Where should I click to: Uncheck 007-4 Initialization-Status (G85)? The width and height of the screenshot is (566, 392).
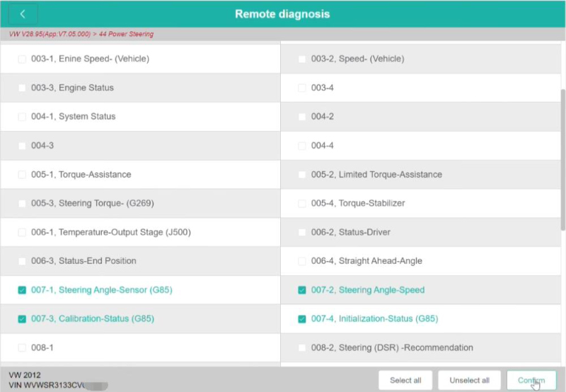(x=302, y=319)
